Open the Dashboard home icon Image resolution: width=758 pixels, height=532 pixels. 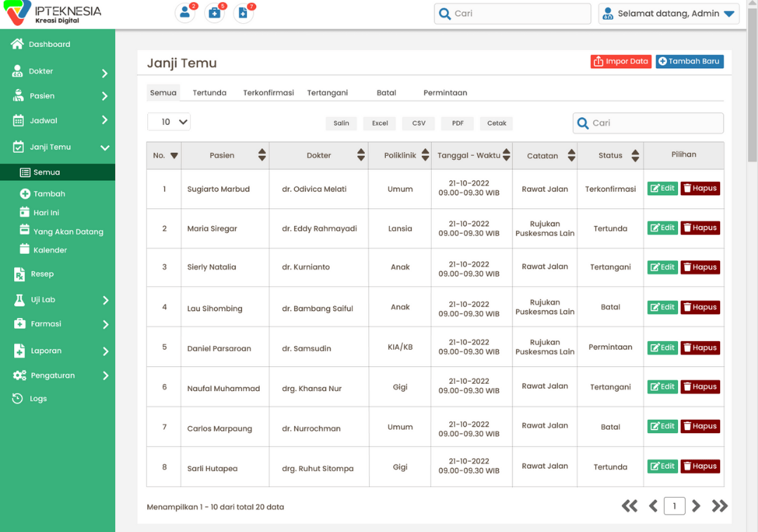click(18, 44)
